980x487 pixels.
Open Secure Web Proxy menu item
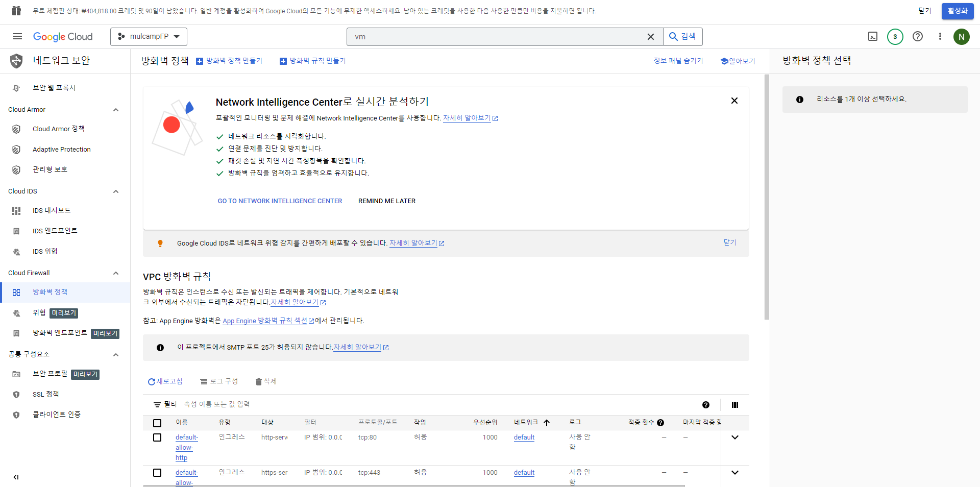(x=65, y=88)
